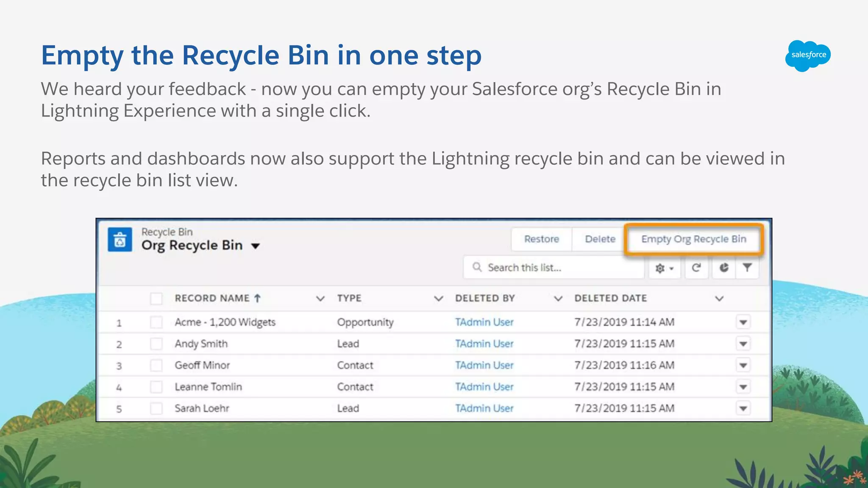Sort by the Deleted Date header
The image size is (868, 488).
[611, 298]
